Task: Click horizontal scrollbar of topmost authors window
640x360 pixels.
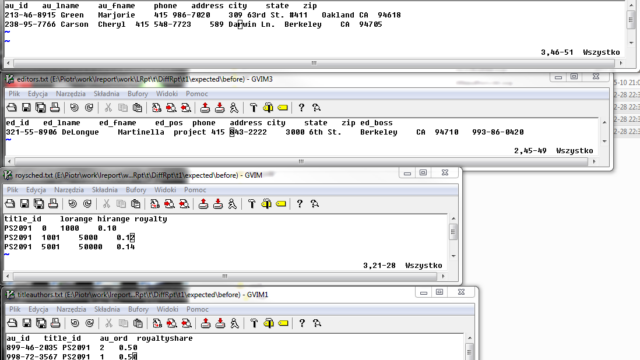Action: point(314,63)
